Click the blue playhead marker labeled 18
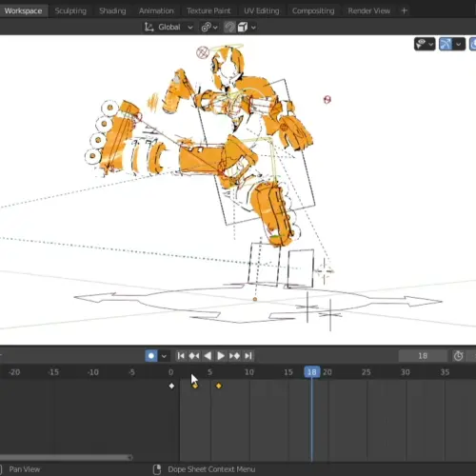 coord(312,372)
